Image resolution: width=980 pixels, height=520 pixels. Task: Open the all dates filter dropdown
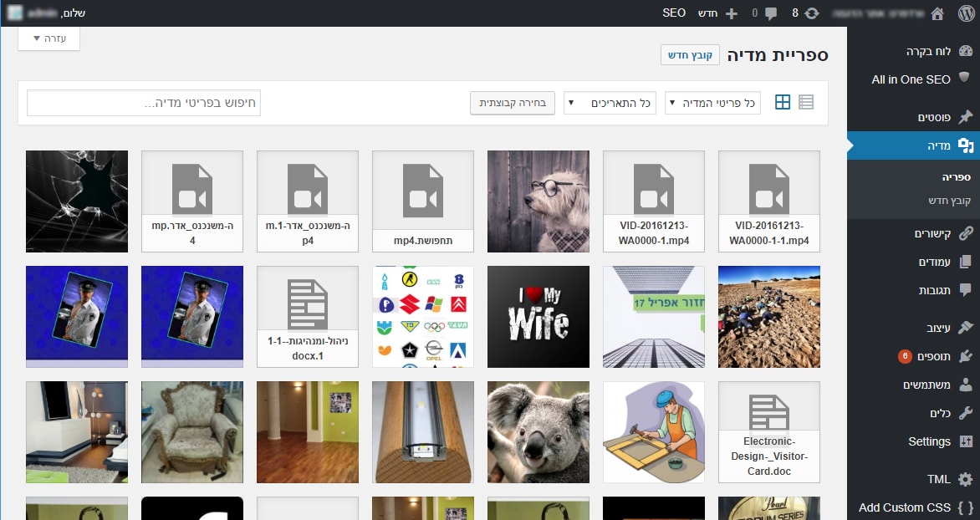pyautogui.click(x=610, y=103)
